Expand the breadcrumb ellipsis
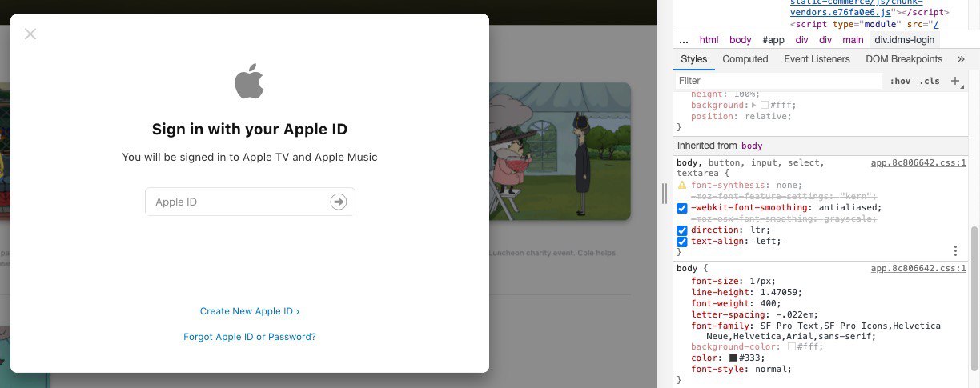 point(684,40)
